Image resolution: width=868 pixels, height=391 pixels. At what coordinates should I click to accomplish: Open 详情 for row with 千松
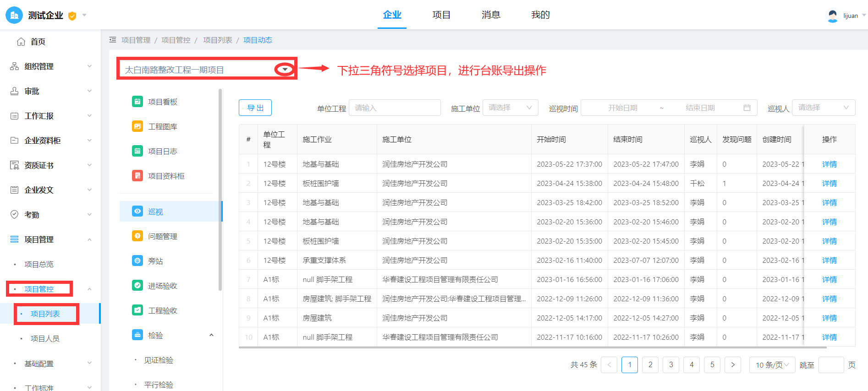point(829,183)
